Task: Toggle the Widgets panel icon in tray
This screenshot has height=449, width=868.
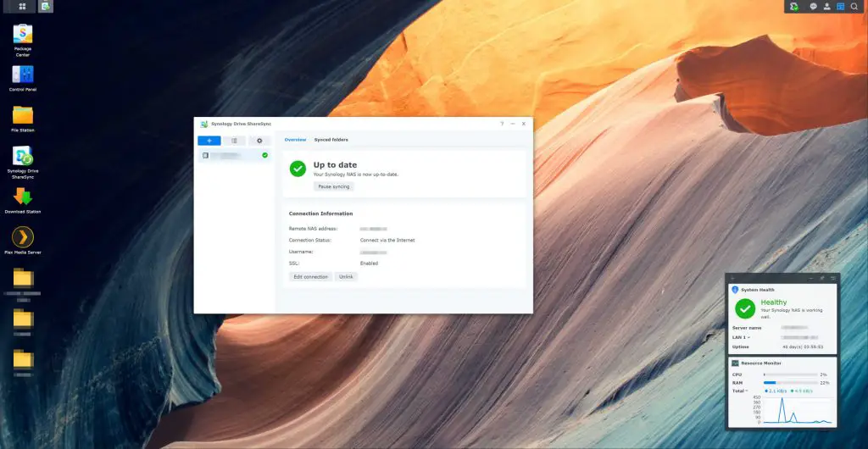Action: pyautogui.click(x=840, y=6)
